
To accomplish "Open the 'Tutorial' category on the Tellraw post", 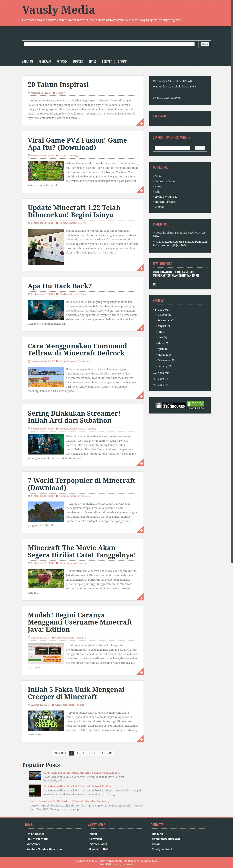I will pos(84,362).
